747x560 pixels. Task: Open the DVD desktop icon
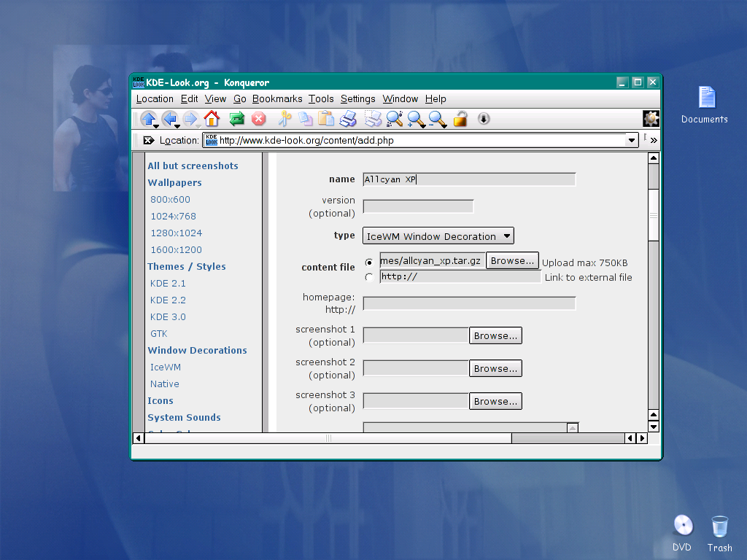[682, 533]
